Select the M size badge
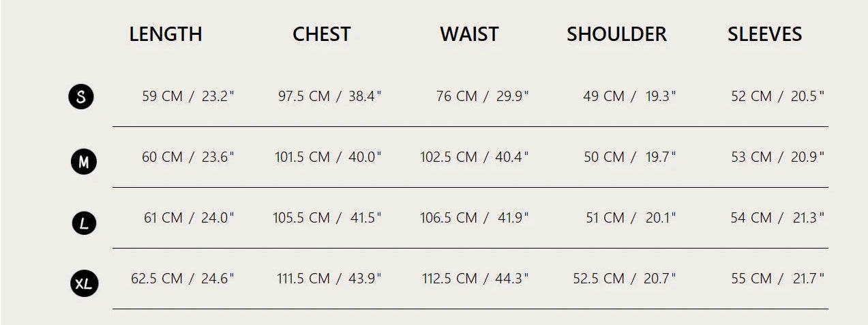Image resolution: width=868 pixels, height=325 pixels. pos(84,162)
